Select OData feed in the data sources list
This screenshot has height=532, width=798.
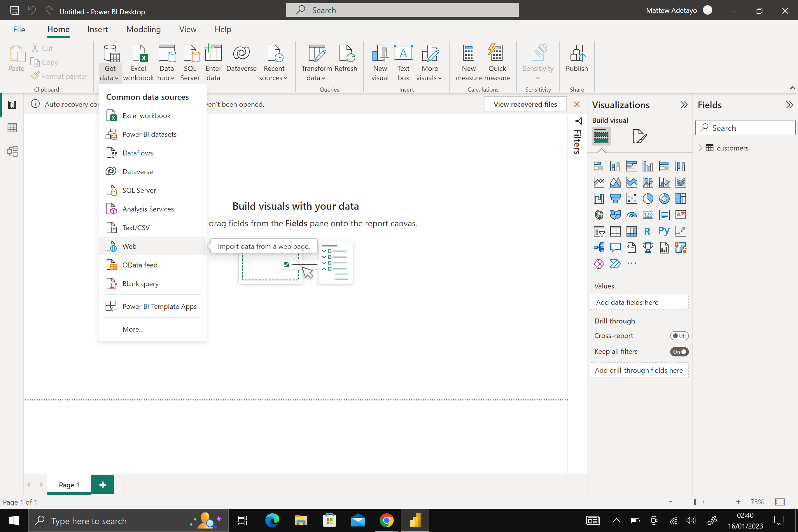(153, 265)
